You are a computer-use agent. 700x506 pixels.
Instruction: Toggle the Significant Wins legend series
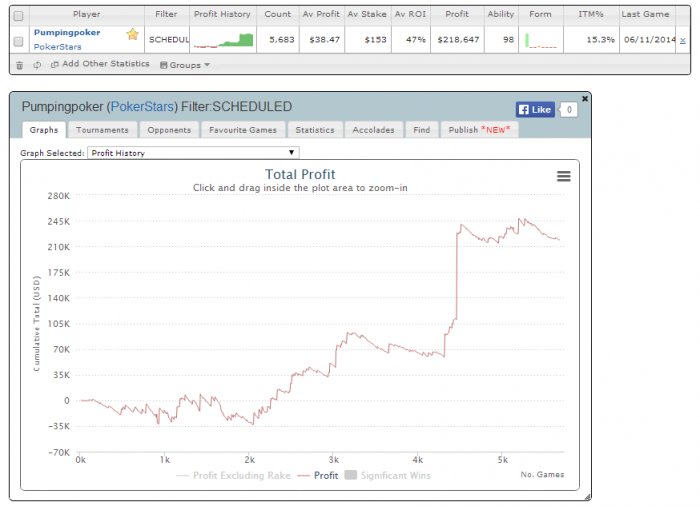click(388, 476)
